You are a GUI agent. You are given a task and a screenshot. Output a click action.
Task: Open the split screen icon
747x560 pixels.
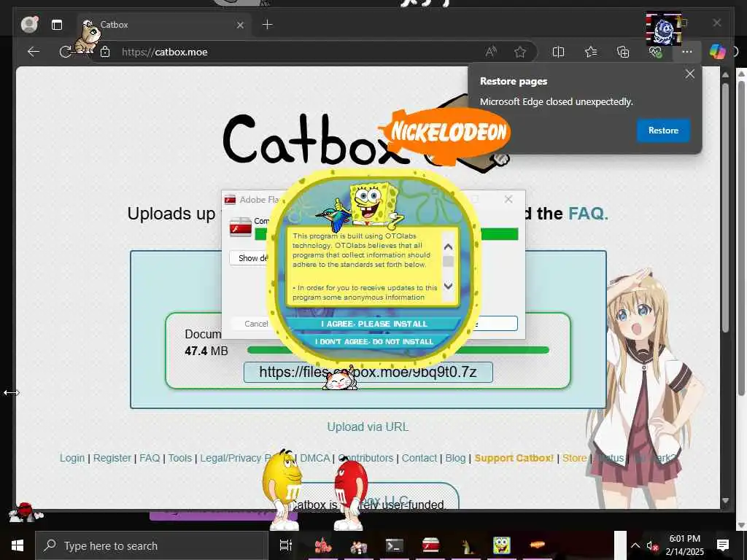[x=558, y=52]
